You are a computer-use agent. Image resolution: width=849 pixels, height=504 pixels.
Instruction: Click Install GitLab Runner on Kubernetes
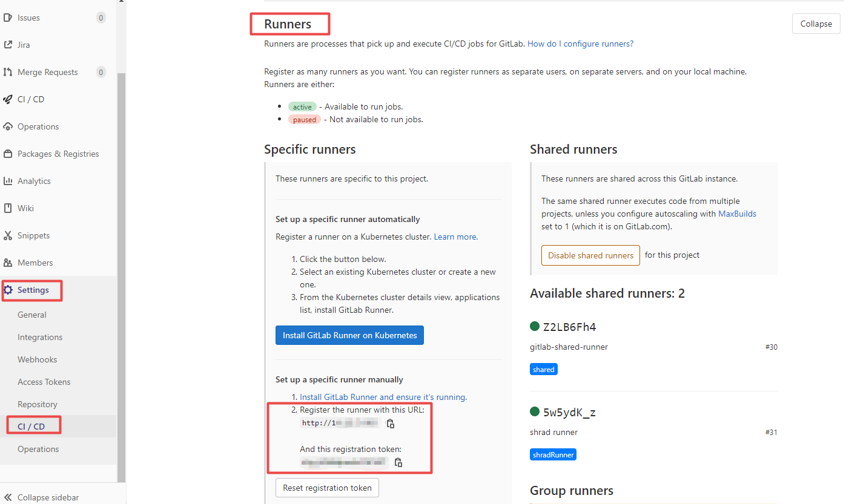click(349, 335)
